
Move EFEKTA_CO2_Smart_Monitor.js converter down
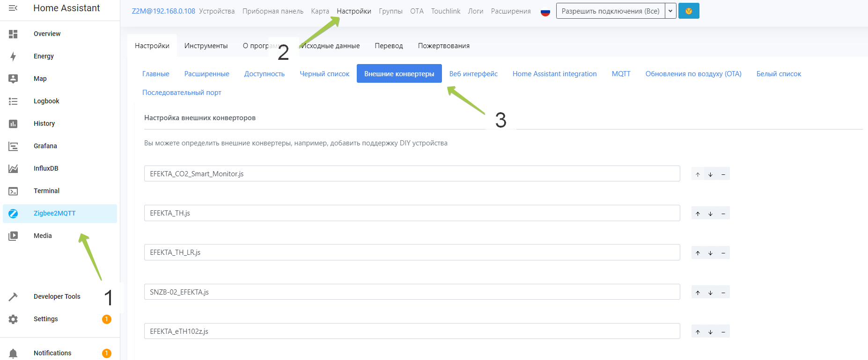(x=710, y=174)
